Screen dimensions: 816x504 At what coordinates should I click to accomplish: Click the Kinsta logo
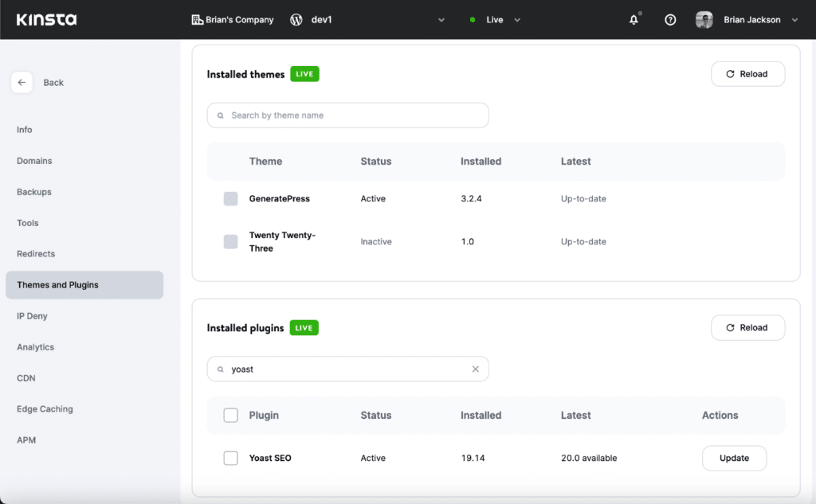coord(46,20)
